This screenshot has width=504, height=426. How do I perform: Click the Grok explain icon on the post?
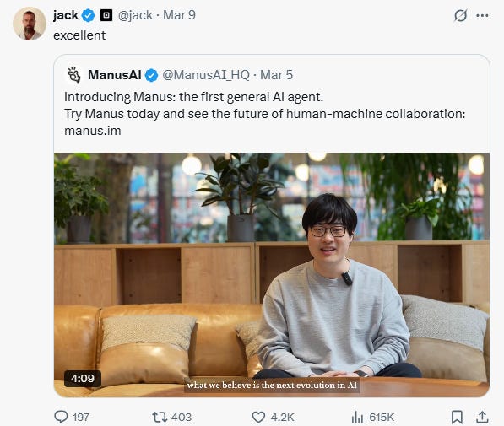pos(460,15)
